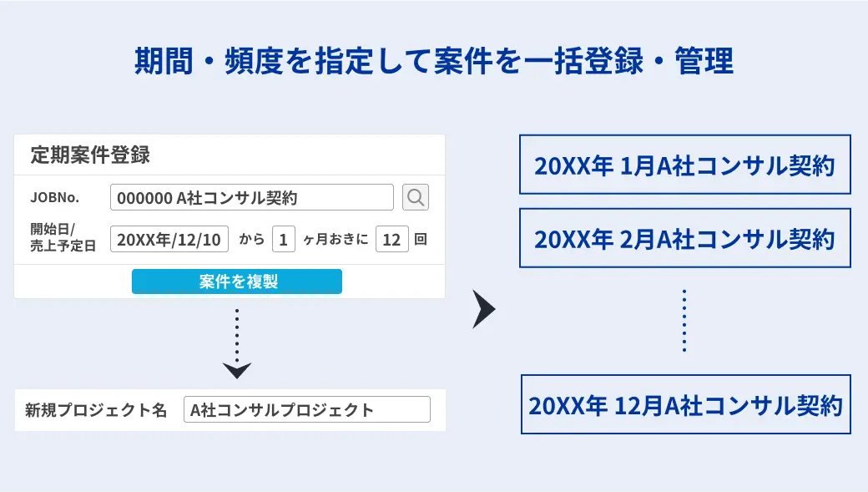The width and height of the screenshot is (868, 492).
Task: Click the 開始日/売上予定日 label
Action: click(x=63, y=237)
